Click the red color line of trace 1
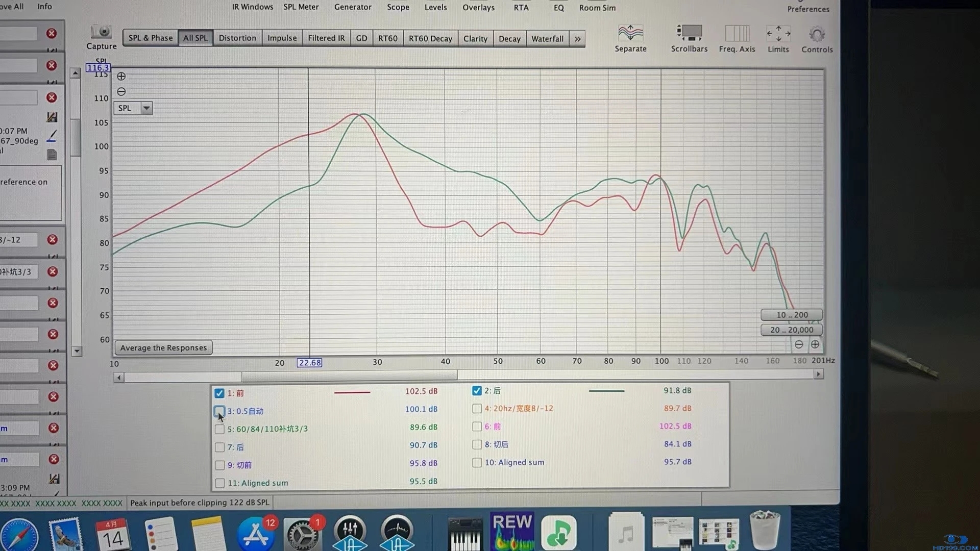This screenshot has height=551, width=980. point(352,392)
